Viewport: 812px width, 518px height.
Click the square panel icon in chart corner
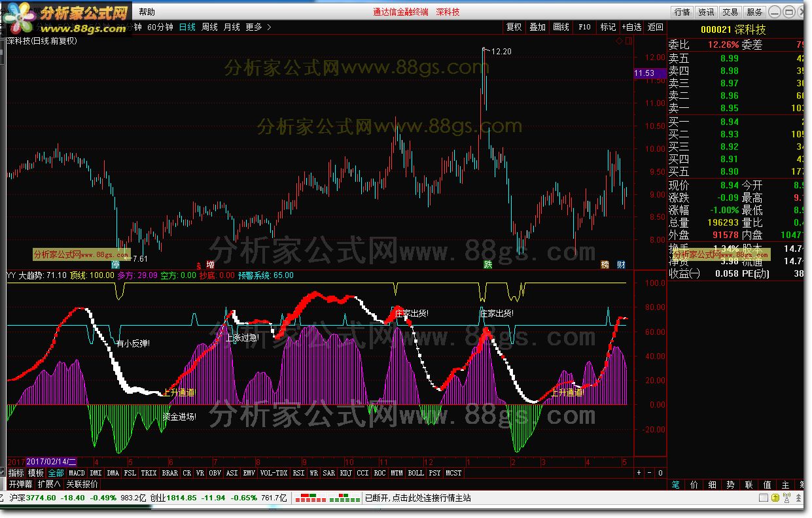[629, 41]
